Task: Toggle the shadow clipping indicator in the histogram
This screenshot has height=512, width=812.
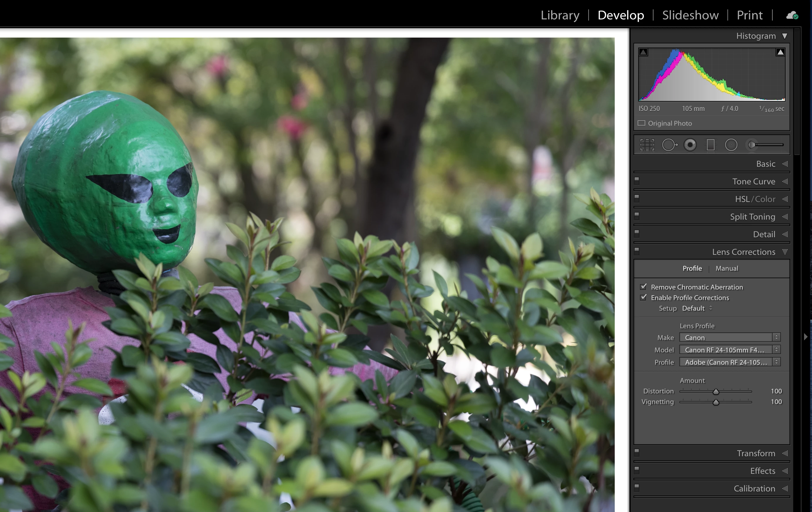Action: point(643,52)
